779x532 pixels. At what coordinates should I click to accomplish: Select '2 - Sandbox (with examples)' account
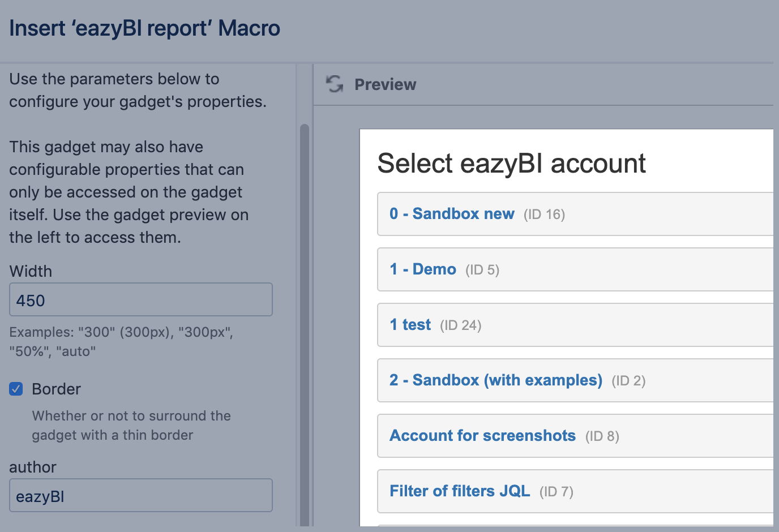pyautogui.click(x=495, y=380)
